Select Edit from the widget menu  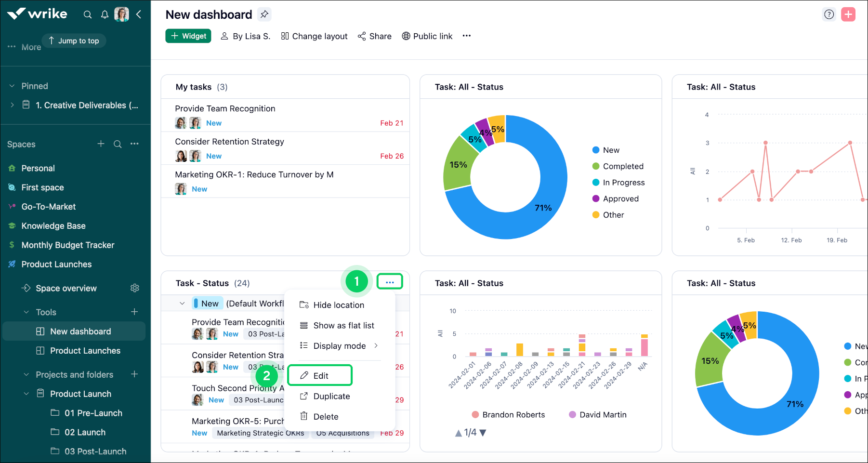(x=320, y=376)
